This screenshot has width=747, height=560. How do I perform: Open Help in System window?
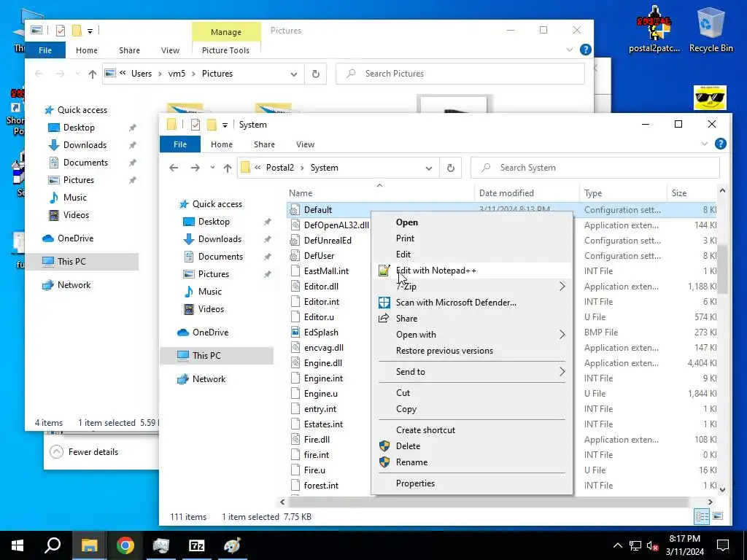click(x=720, y=144)
